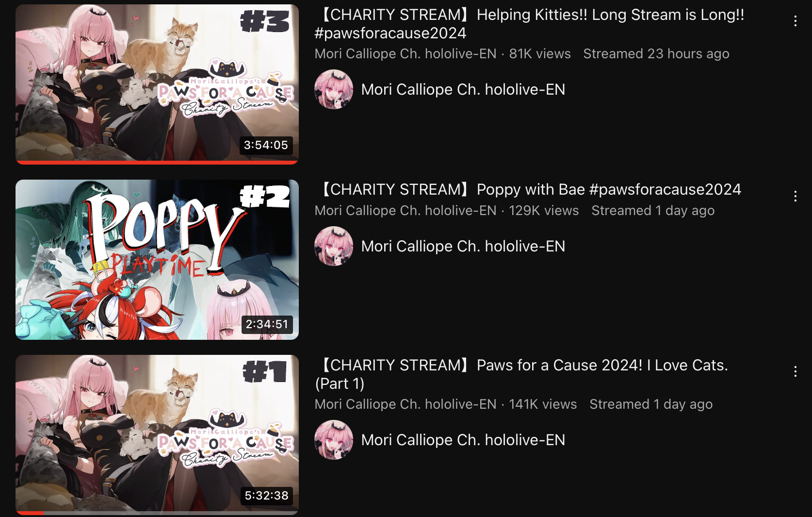Open the #3 Paws for a Cause thumbnail
Image resolution: width=812 pixels, height=517 pixels.
tap(157, 84)
